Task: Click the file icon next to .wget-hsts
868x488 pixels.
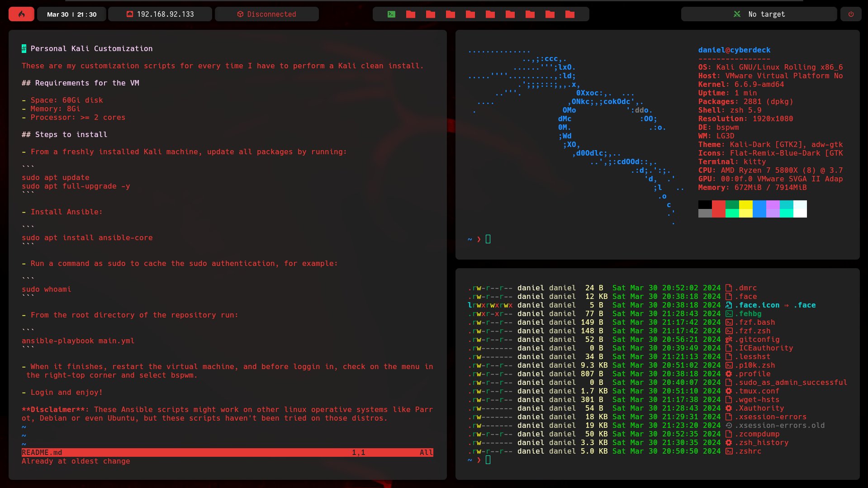Action: 729,399
